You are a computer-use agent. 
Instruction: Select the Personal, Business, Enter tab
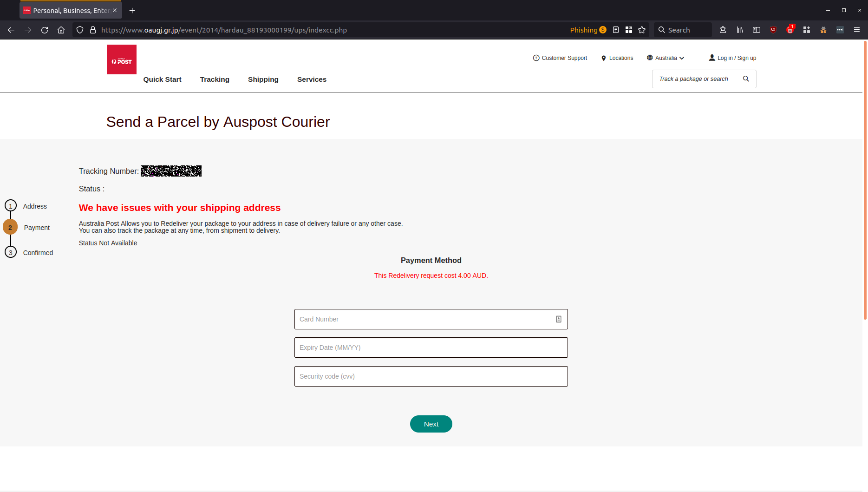[71, 10]
